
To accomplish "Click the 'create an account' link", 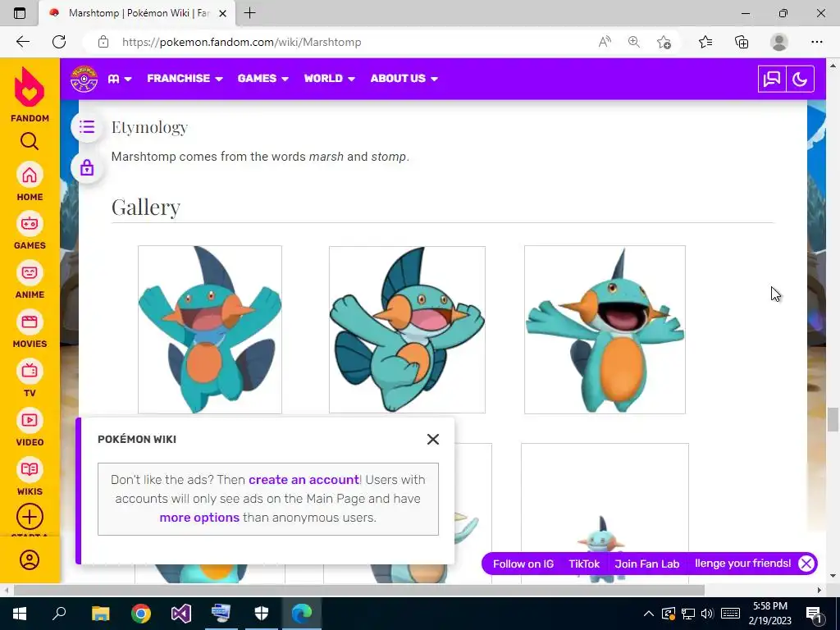I will [304, 479].
